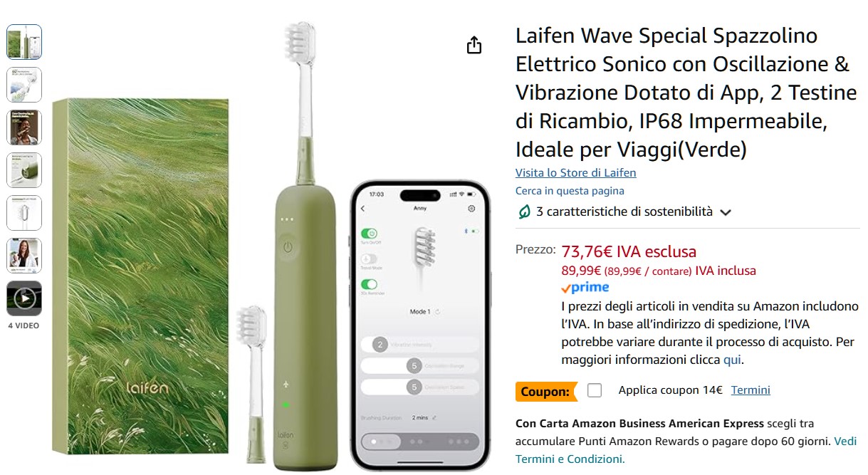Click the share icon above product image
The image size is (868, 475).
[474, 45]
